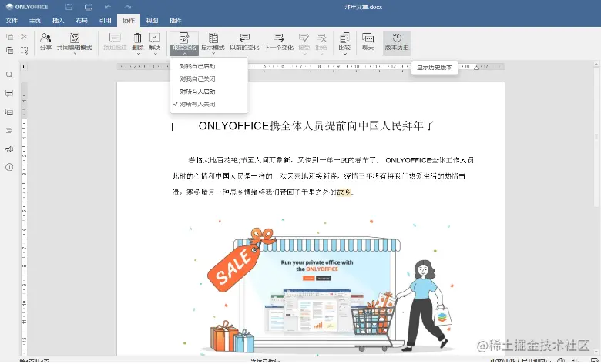The height and width of the screenshot is (364, 601).
Task: Click the L tab stop selector
Action: pyautogui.click(x=25, y=67)
